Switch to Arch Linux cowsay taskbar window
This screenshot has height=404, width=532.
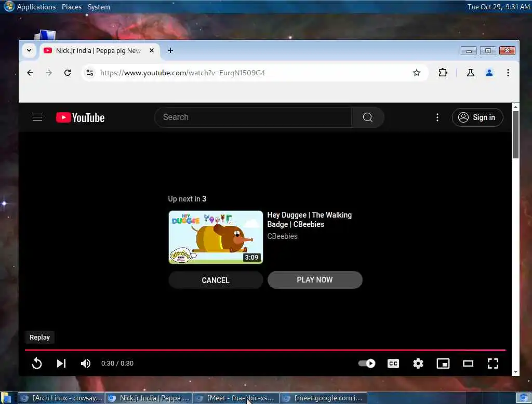coord(61,398)
